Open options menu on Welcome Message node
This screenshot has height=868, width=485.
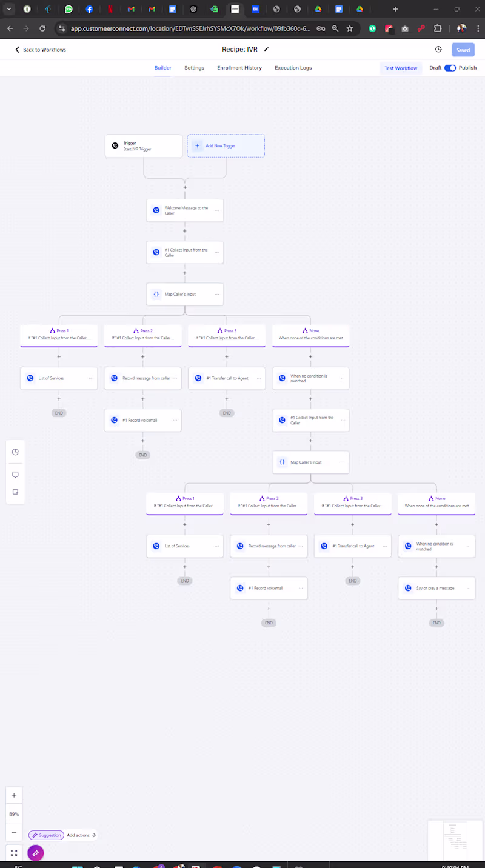pyautogui.click(x=216, y=210)
